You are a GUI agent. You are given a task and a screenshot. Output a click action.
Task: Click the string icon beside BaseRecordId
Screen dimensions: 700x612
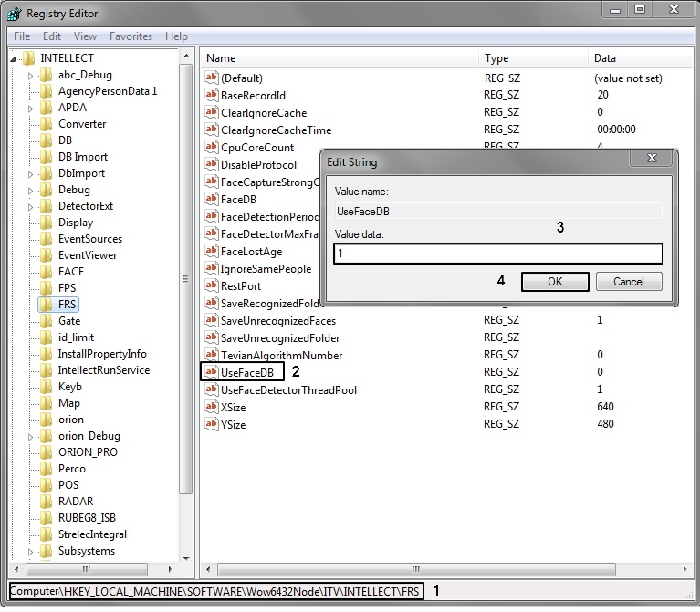coord(212,95)
